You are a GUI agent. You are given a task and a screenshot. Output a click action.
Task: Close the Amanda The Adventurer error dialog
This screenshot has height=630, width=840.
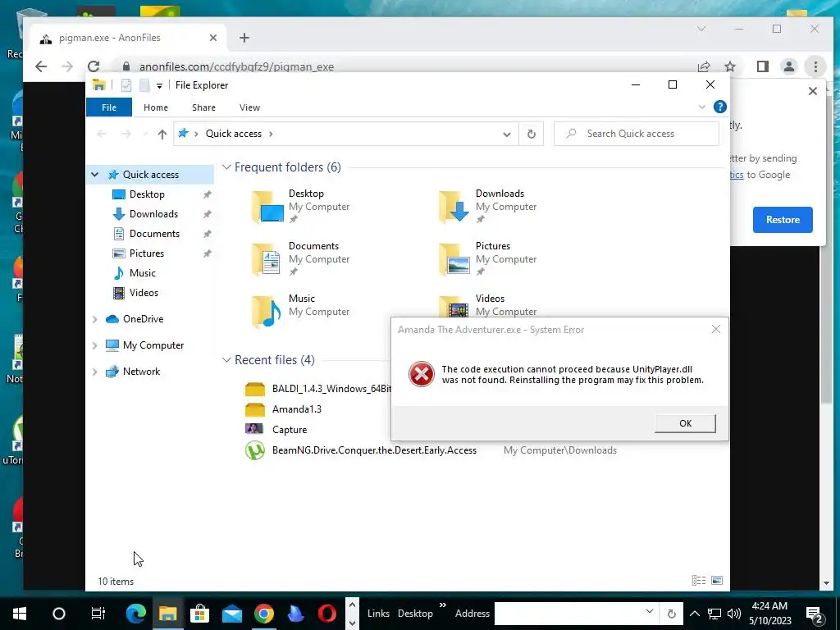(x=715, y=329)
